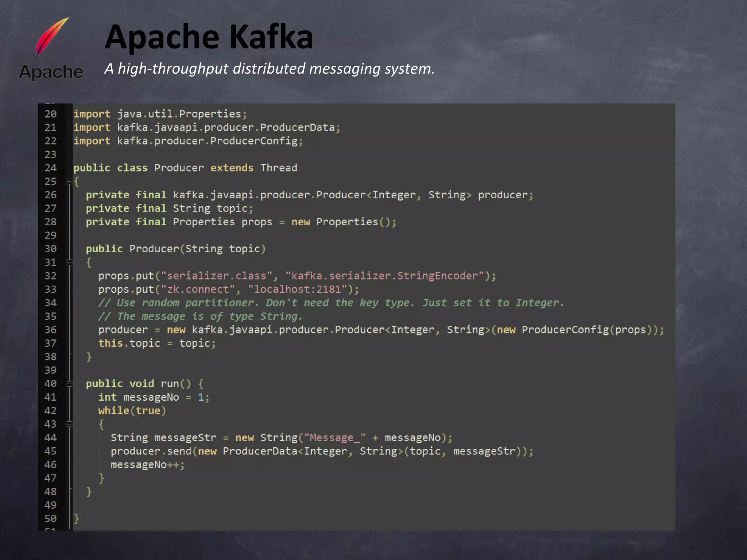Click the closing brace on line 50

coord(77,518)
